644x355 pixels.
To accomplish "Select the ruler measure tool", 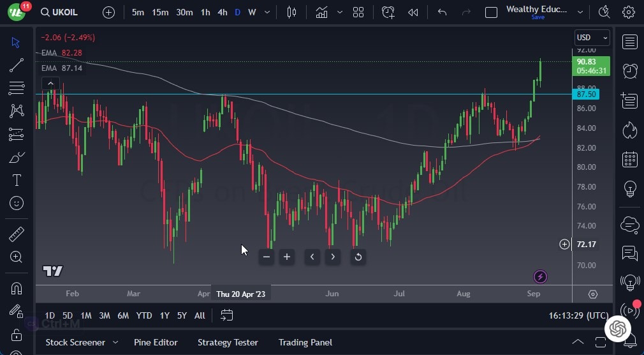I will (17, 234).
